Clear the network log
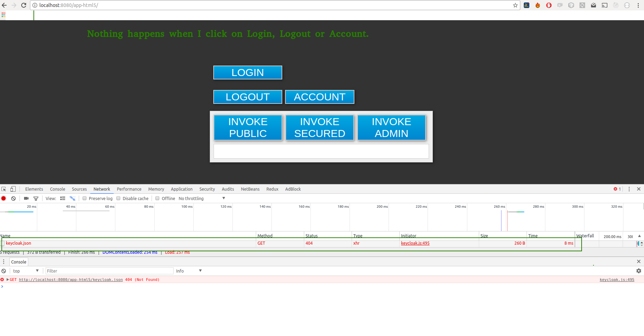The width and height of the screenshot is (644, 336). tap(13, 198)
